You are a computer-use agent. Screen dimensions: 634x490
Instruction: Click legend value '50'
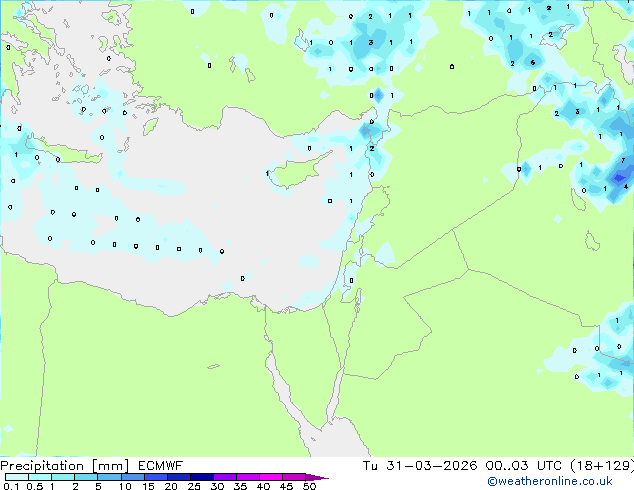[x=309, y=486]
